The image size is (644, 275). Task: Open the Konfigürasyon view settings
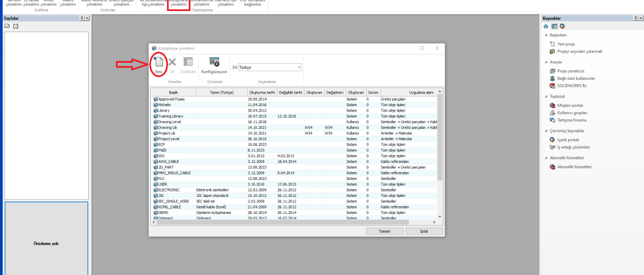(214, 64)
